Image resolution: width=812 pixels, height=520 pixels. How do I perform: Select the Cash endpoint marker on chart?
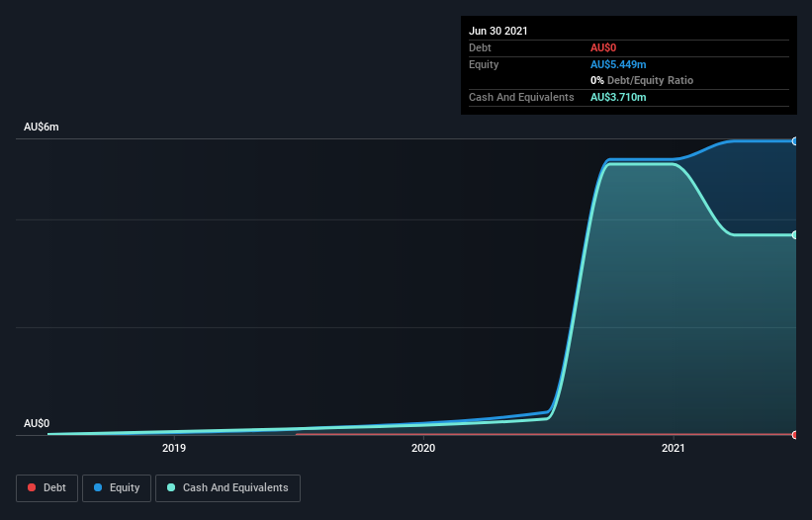tap(794, 235)
